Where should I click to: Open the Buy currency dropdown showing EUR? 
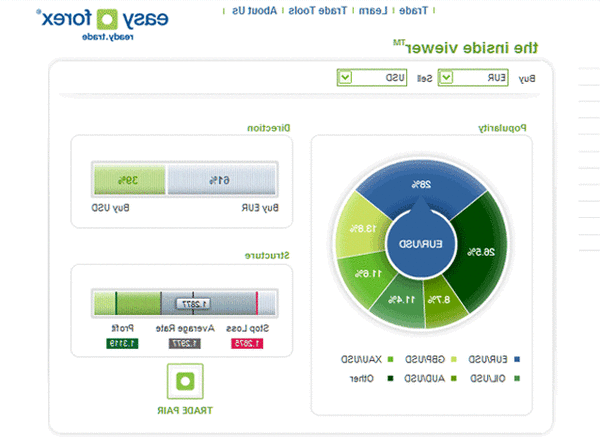[x=473, y=78]
